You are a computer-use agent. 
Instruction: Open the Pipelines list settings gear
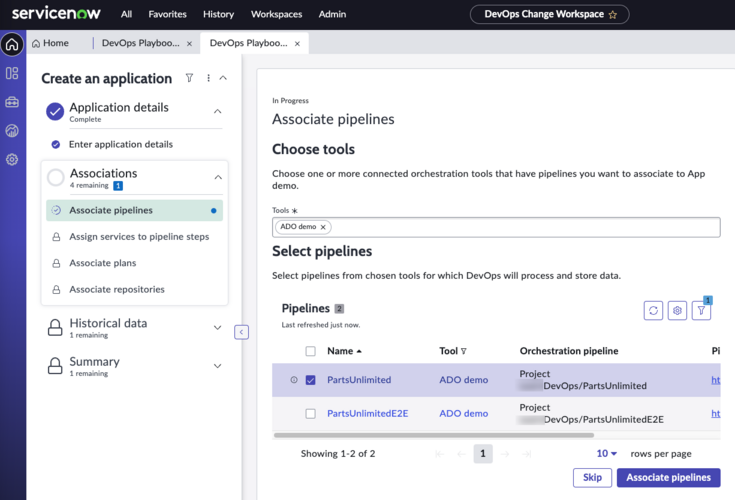677,310
